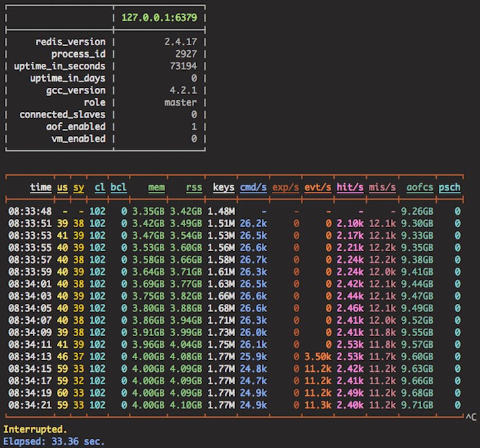Select the evt/s column header
Screen dimensions: 480x448
coord(318,187)
